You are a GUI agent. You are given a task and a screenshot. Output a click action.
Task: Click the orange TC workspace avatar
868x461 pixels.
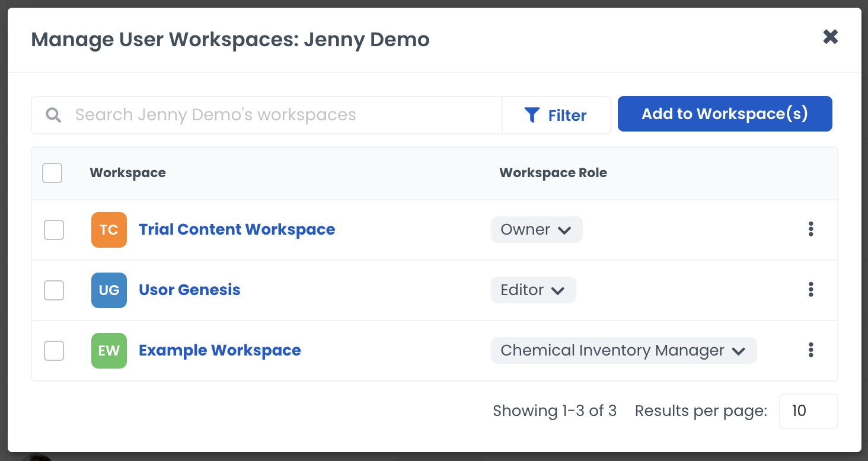tap(109, 230)
